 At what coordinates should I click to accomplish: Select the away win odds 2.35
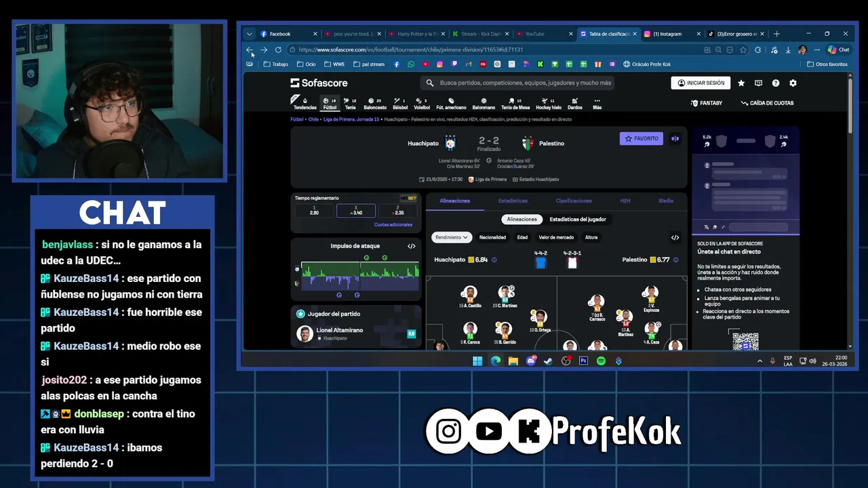coord(399,211)
